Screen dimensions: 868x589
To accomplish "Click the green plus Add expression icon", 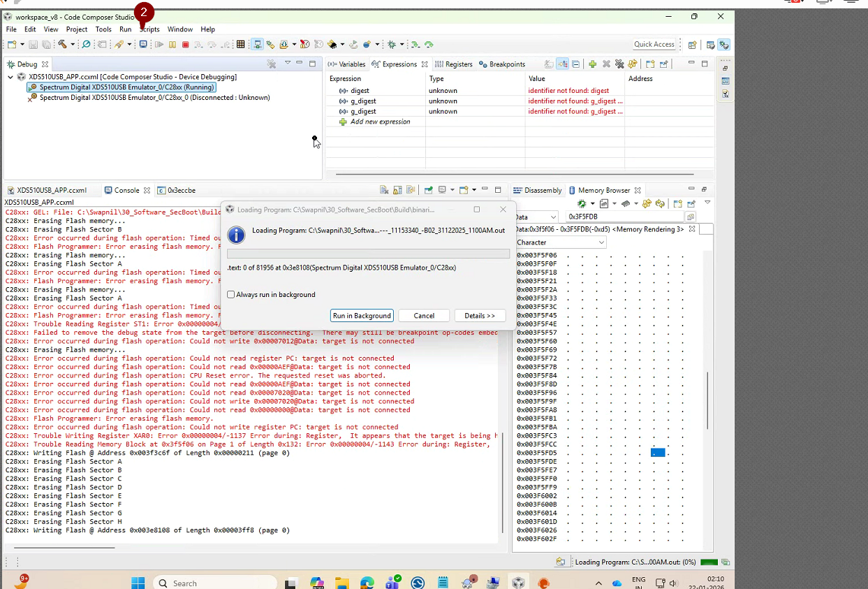I will click(592, 64).
